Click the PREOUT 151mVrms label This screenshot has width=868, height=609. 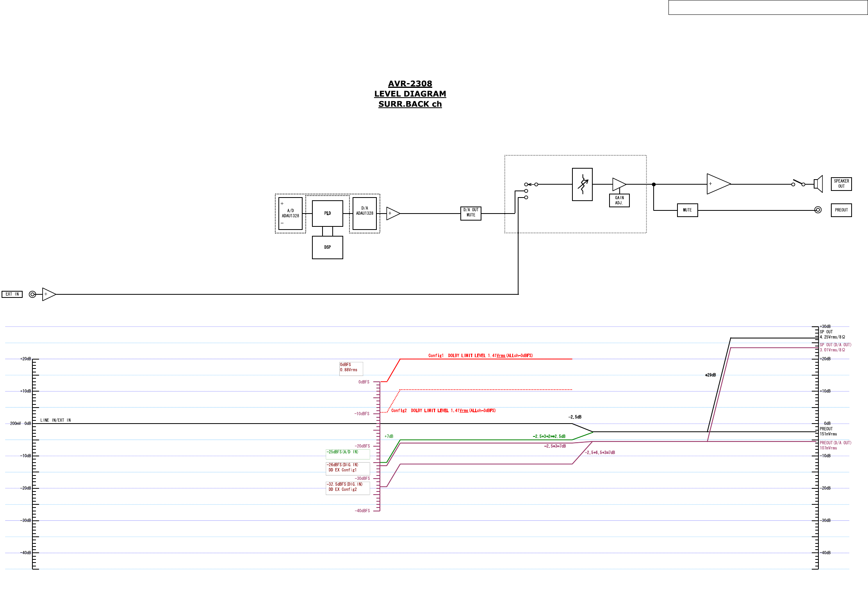coord(828,431)
